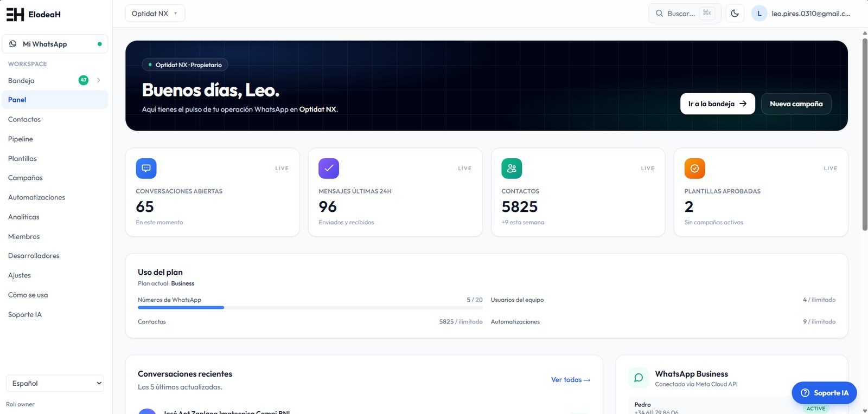Image resolution: width=868 pixels, height=414 pixels.
Task: Click Nueva campaña button
Action: click(x=796, y=104)
